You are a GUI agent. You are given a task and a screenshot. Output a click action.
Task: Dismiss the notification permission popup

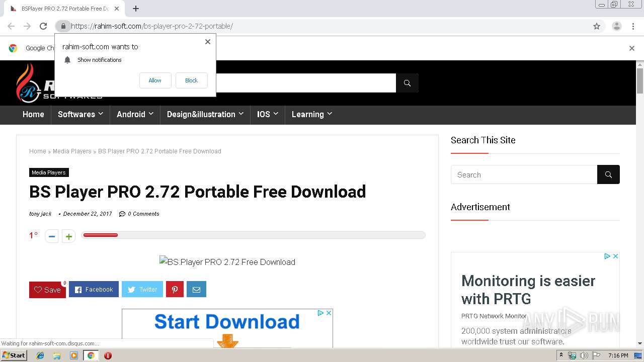pyautogui.click(x=208, y=42)
